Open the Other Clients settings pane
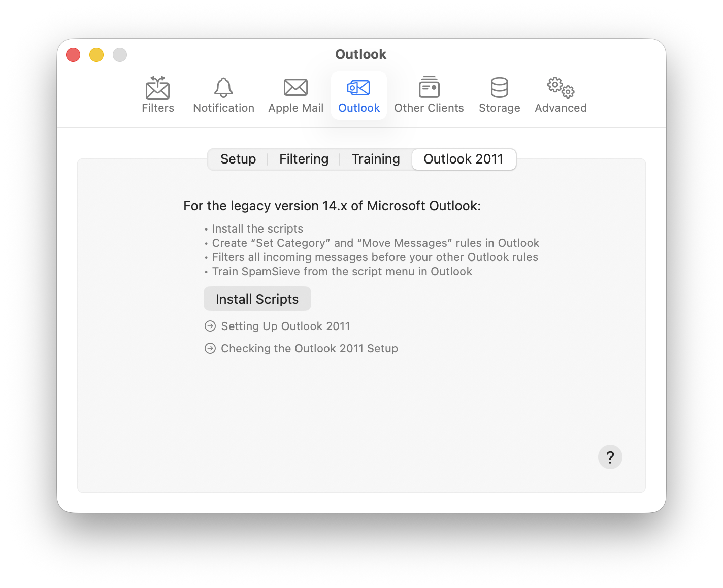Viewport: 723px width, 588px height. coord(429,94)
